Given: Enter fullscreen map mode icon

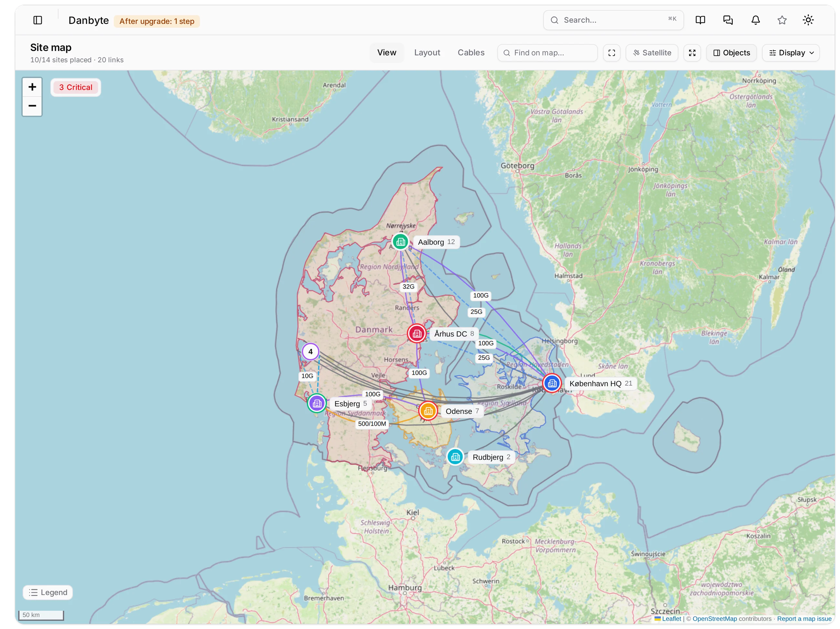Looking at the screenshot, I should pos(692,53).
